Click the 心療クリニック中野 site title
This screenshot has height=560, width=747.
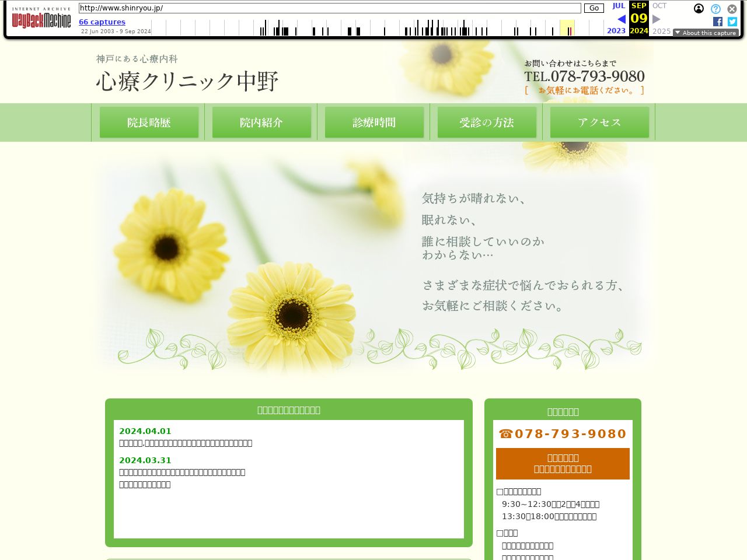187,81
